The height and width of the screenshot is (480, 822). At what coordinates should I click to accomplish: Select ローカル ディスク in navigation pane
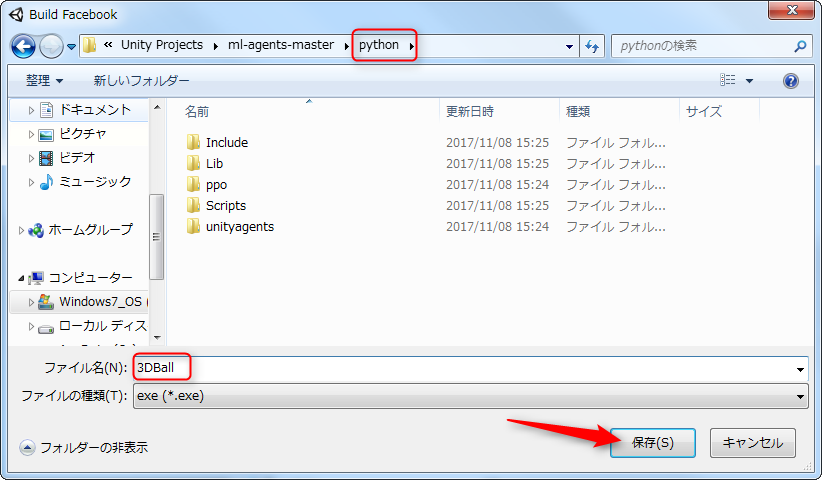point(103,326)
